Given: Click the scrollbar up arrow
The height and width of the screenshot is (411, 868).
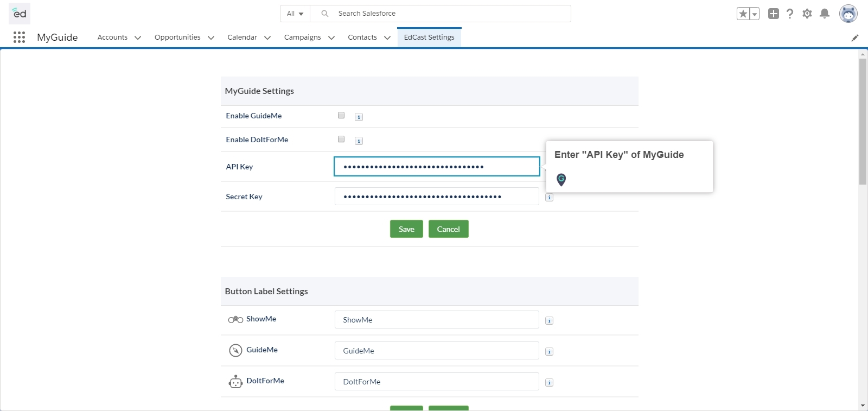Looking at the screenshot, I should click(863, 54).
